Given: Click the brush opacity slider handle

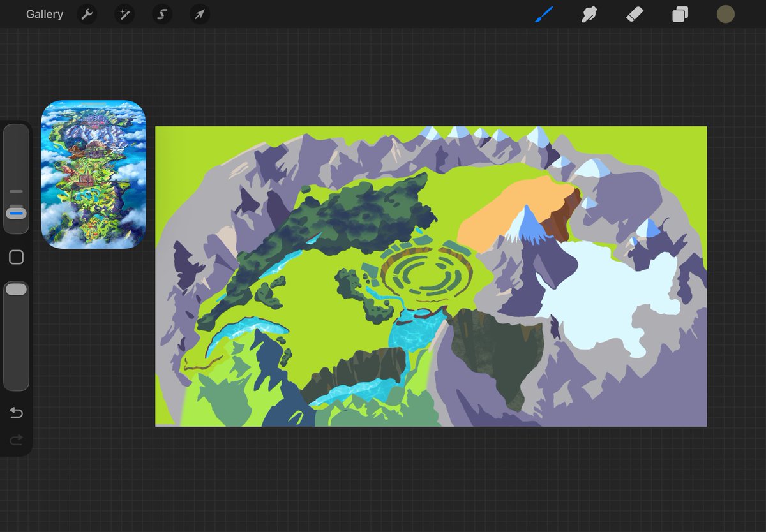Looking at the screenshot, I should (x=16, y=290).
